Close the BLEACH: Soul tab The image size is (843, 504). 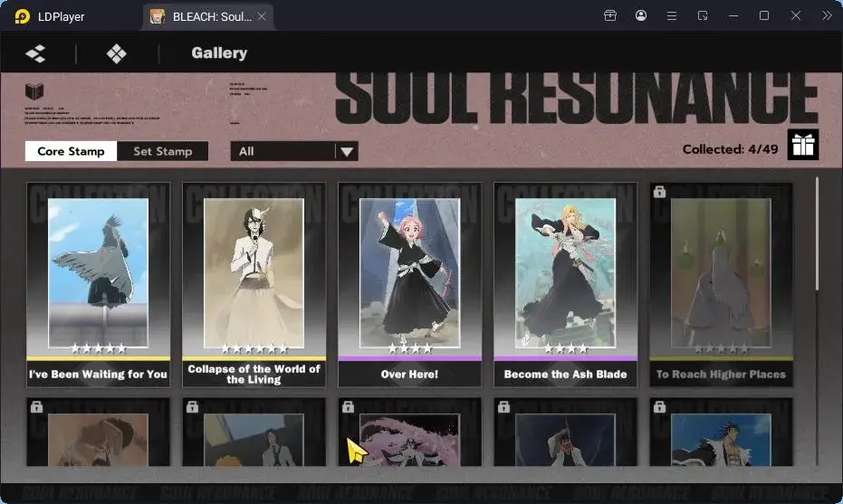(262, 16)
